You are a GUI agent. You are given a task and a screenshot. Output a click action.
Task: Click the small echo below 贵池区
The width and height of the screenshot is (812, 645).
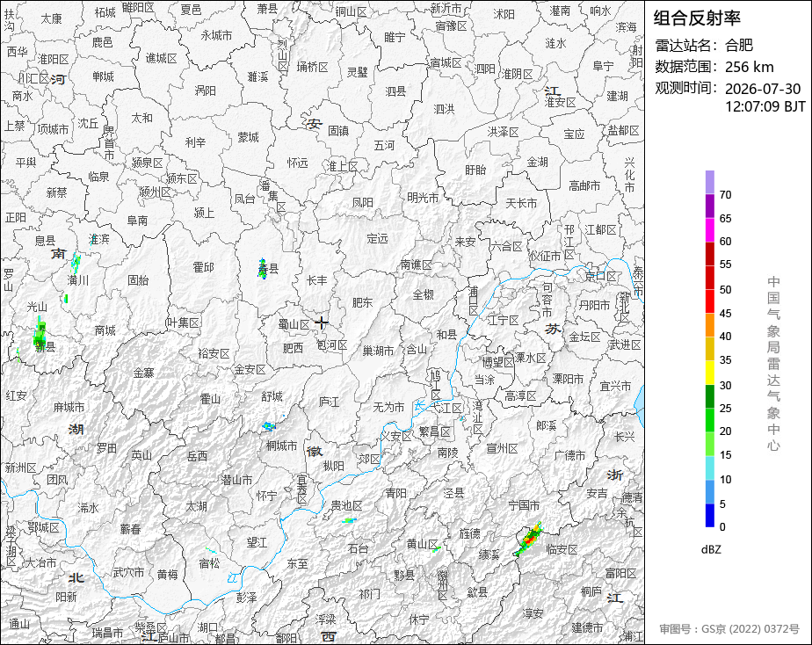coord(350,519)
